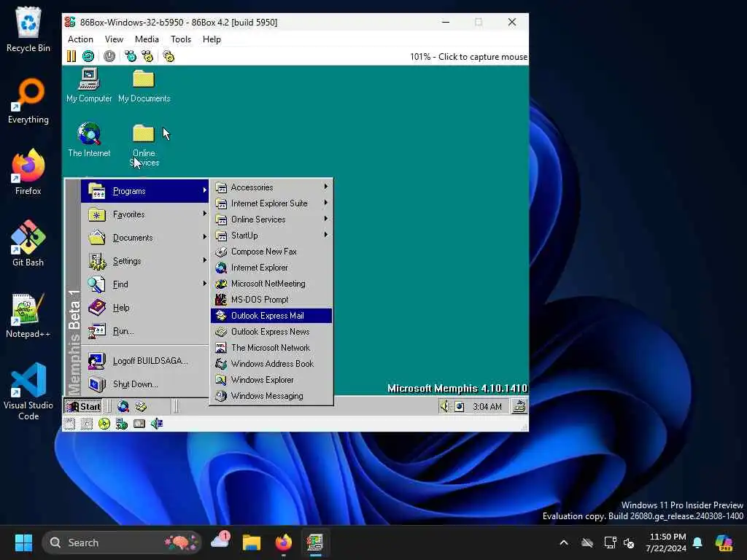Expand the Programs submenu
The height and width of the screenshot is (560, 747).
point(145,191)
